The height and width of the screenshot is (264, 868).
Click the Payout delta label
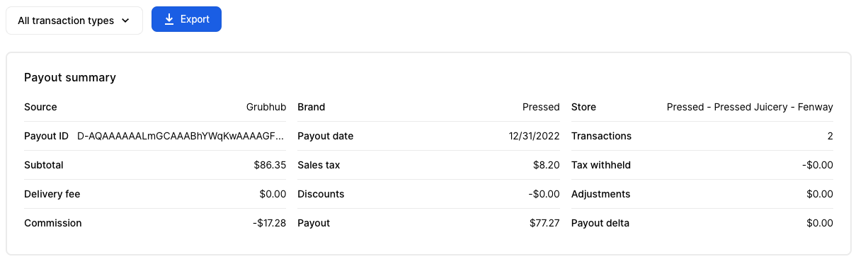pyautogui.click(x=600, y=223)
